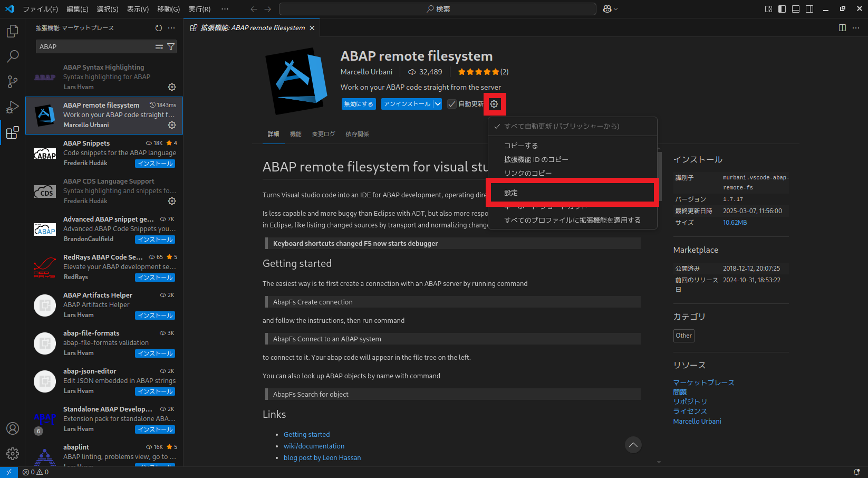Open the Source Control view

tap(12, 82)
